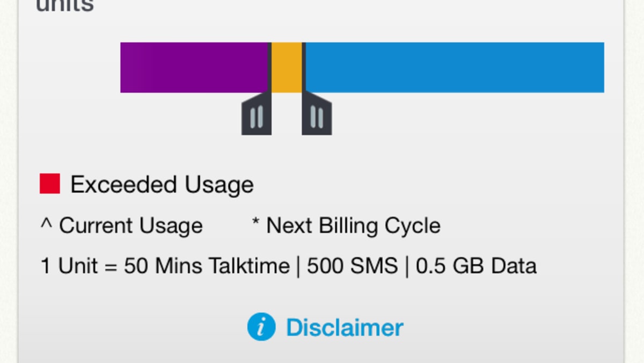644x363 pixels.
Task: Open the Disclaimer link
Action: 344,326
